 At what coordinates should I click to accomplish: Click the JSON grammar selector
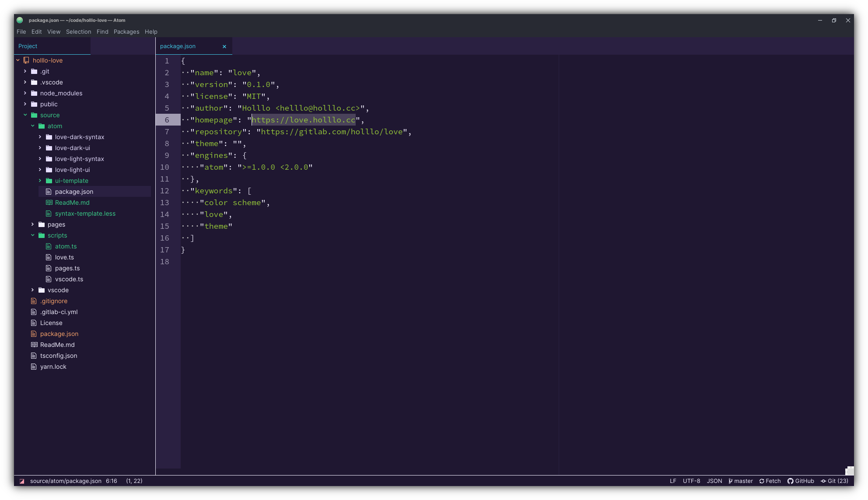[714, 481]
